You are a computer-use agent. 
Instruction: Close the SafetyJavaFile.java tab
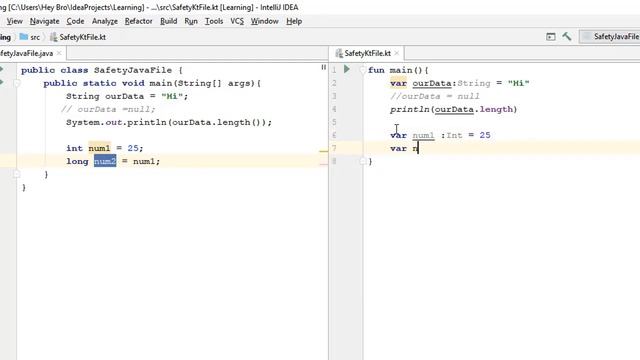(x=59, y=53)
